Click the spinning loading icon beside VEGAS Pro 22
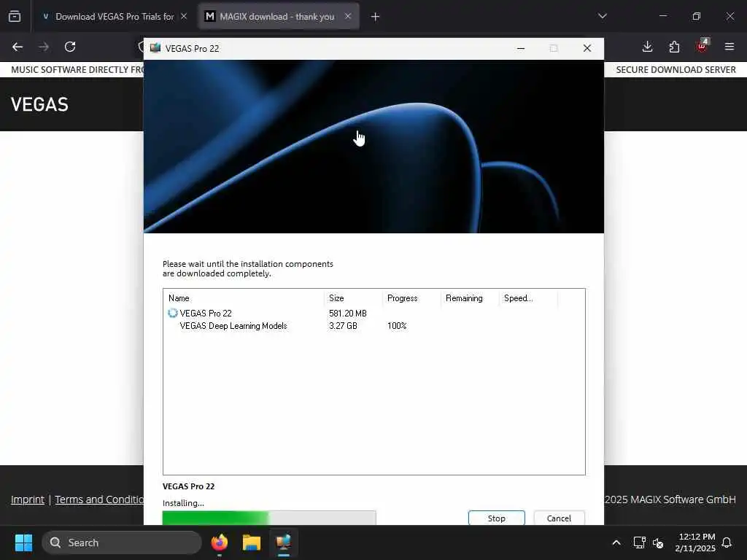747x560 pixels. pyautogui.click(x=172, y=313)
